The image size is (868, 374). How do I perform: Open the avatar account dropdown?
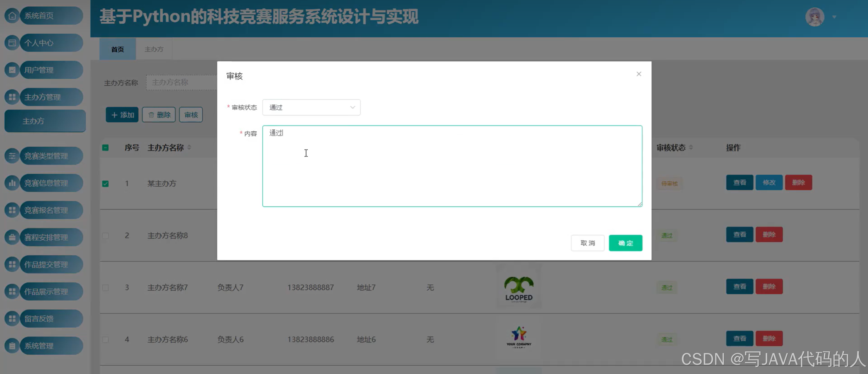pos(815,17)
